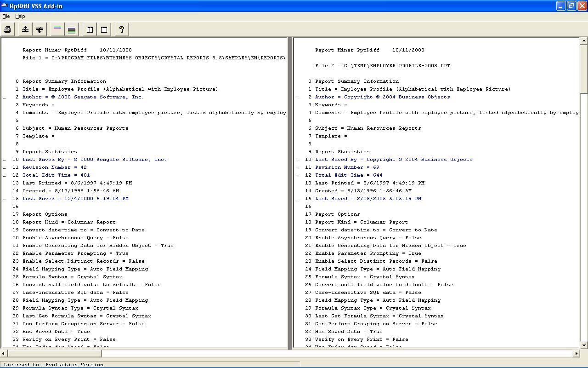Open the Help menu
The width and height of the screenshot is (588, 368).
[x=20, y=16]
